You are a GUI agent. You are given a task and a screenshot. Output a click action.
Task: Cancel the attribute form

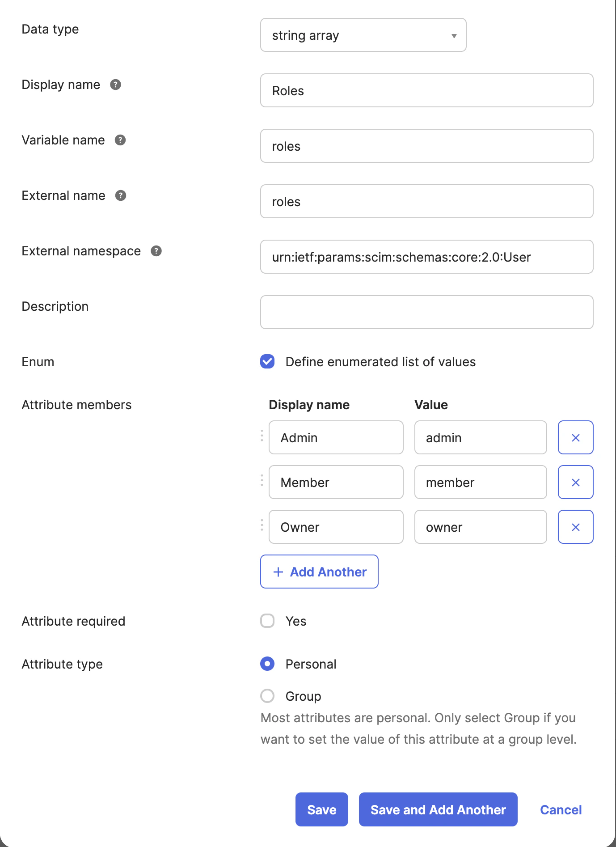point(561,809)
